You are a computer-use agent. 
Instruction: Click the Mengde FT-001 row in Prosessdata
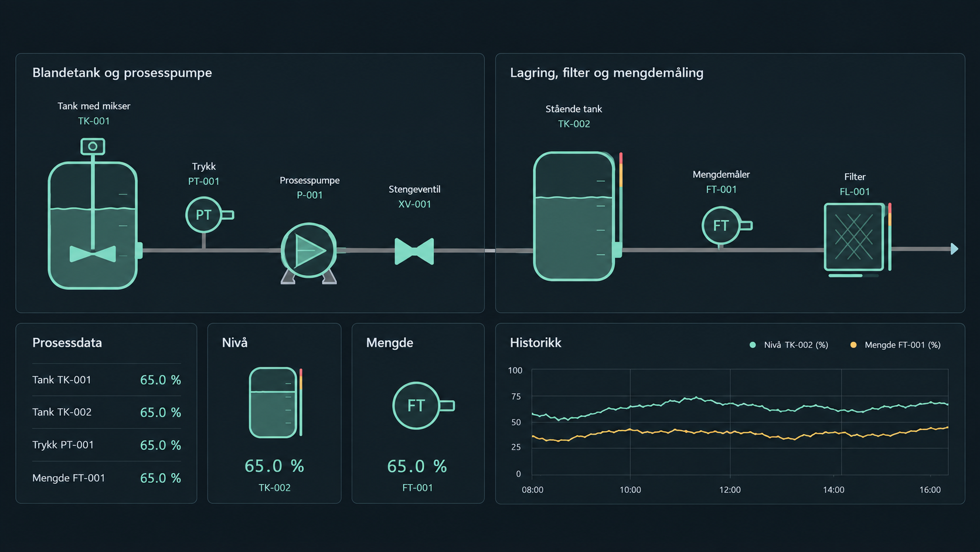(106, 478)
